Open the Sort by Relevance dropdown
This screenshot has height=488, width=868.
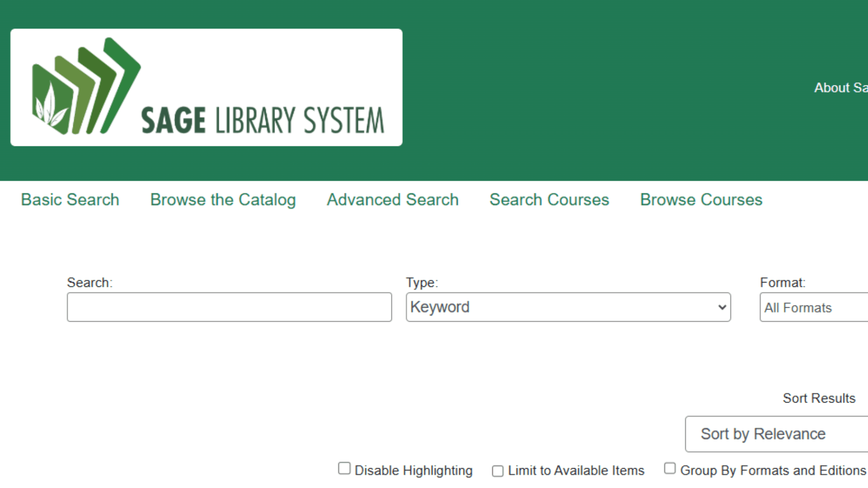tap(777, 434)
